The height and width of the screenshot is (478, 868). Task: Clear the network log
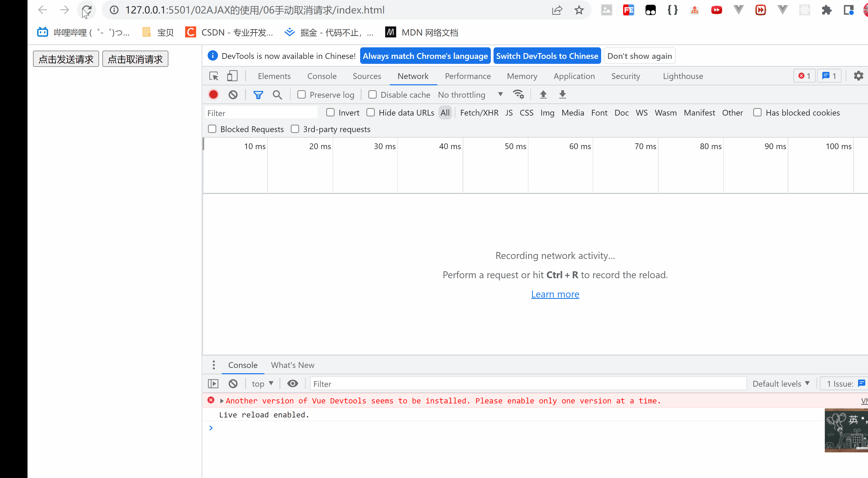(x=233, y=95)
